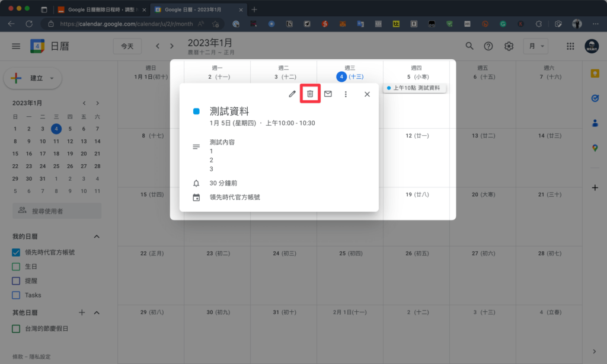Toggle the 領先時代官方帳號 calendar checkbox
This screenshot has height=364, width=607.
coord(16,253)
